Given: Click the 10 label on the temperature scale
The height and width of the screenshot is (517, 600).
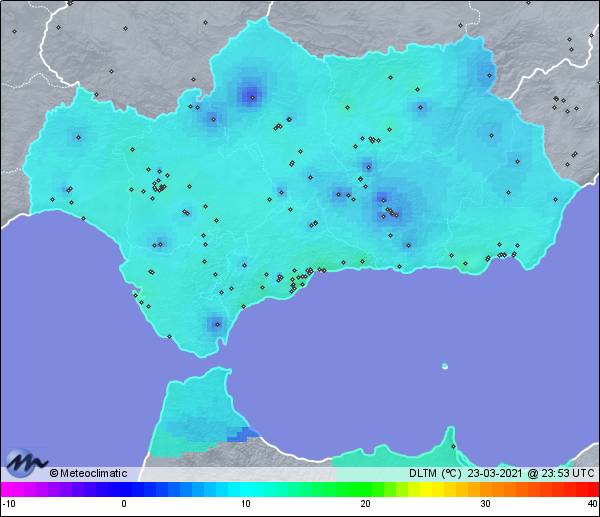Looking at the screenshot, I should point(246,504).
